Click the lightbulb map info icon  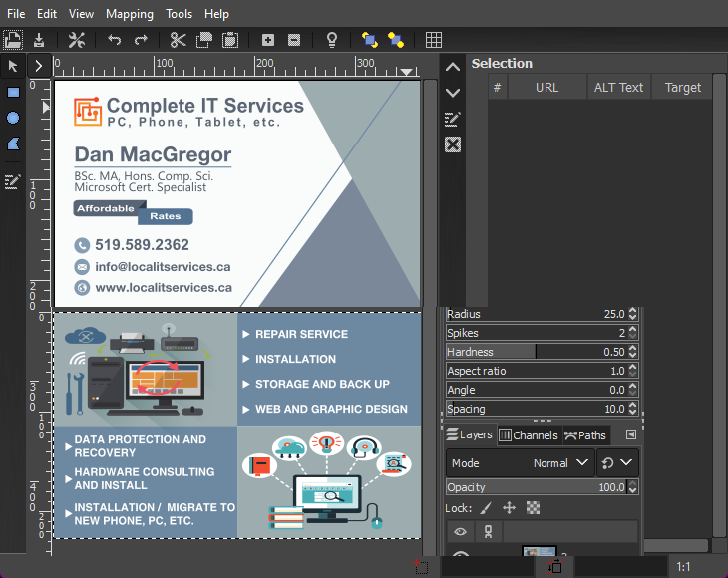[x=331, y=40]
